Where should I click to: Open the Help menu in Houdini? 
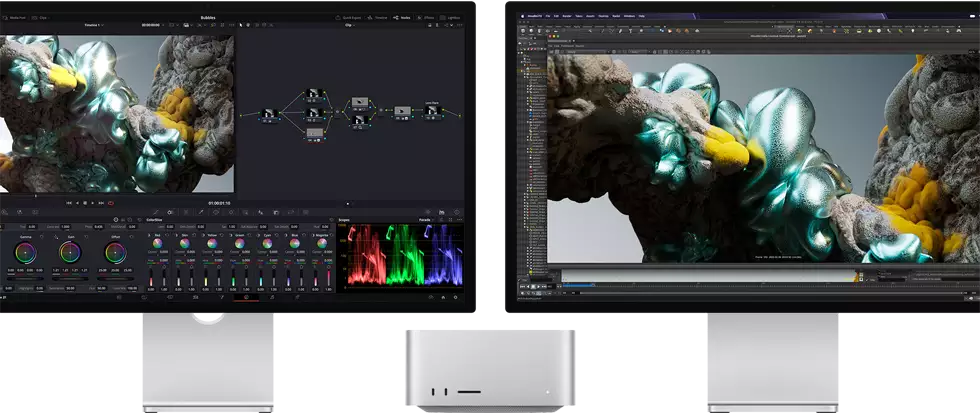[642, 15]
